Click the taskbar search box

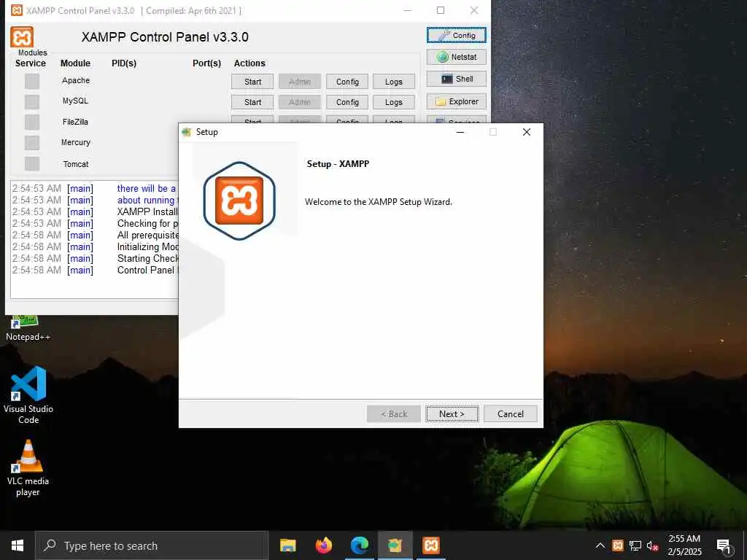(152, 545)
